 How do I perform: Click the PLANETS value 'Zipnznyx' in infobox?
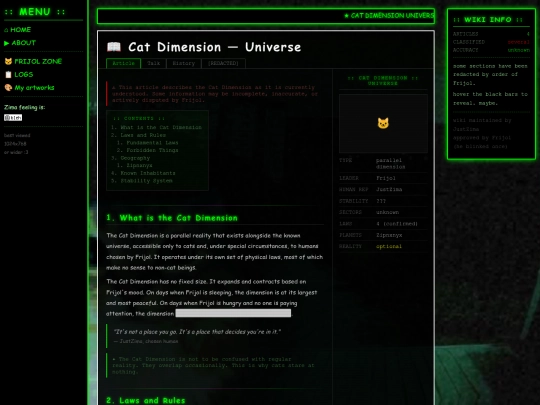click(389, 235)
